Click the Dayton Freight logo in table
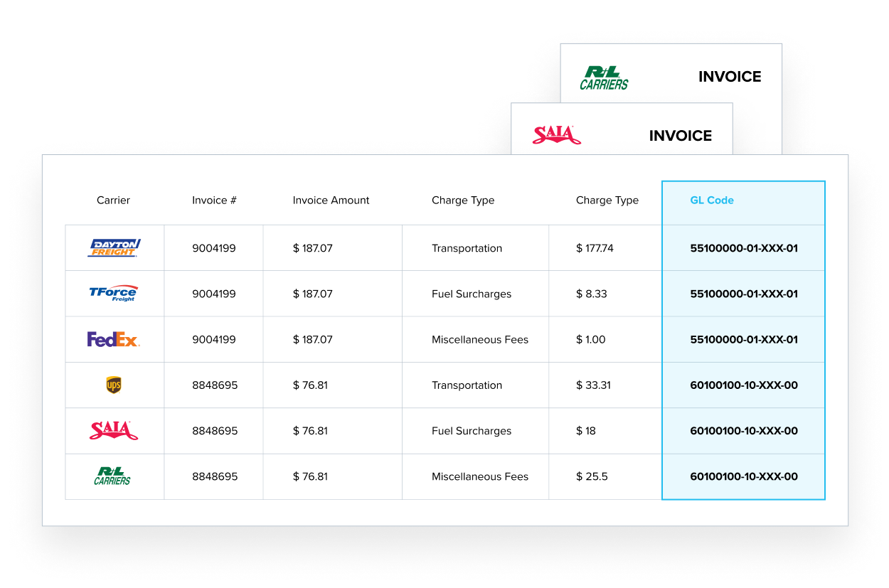Viewport: 889px width, 588px height. tap(114, 247)
